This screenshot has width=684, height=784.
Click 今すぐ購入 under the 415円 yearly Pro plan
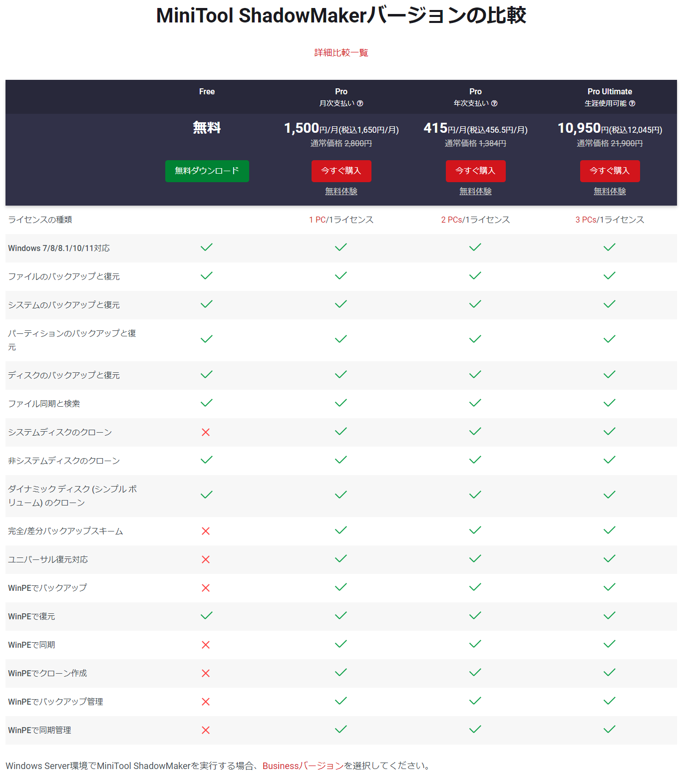tap(475, 171)
